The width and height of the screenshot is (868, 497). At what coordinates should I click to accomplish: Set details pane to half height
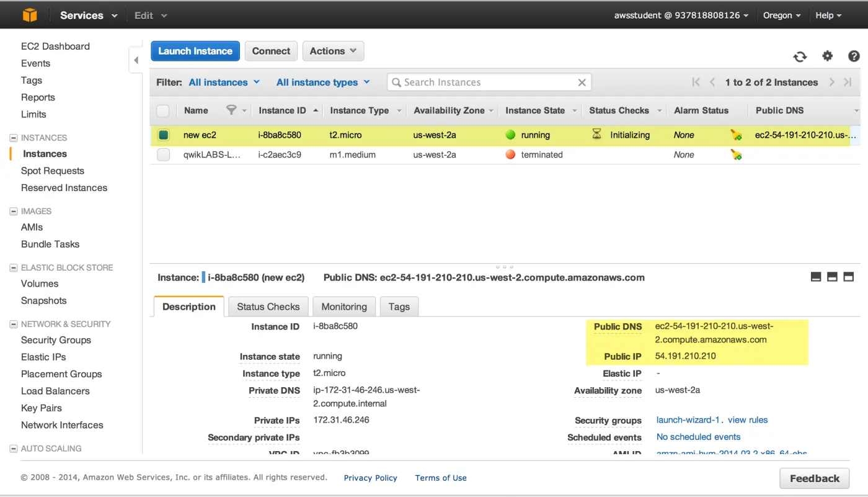[x=832, y=277]
